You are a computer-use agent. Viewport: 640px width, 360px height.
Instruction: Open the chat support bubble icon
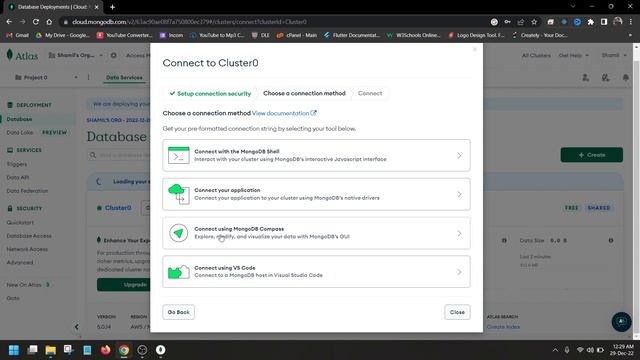coord(621,322)
